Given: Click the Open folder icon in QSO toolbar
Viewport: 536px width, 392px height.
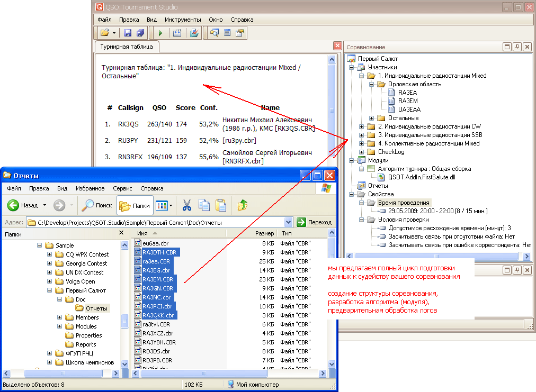Looking at the screenshot, I should point(104,33).
